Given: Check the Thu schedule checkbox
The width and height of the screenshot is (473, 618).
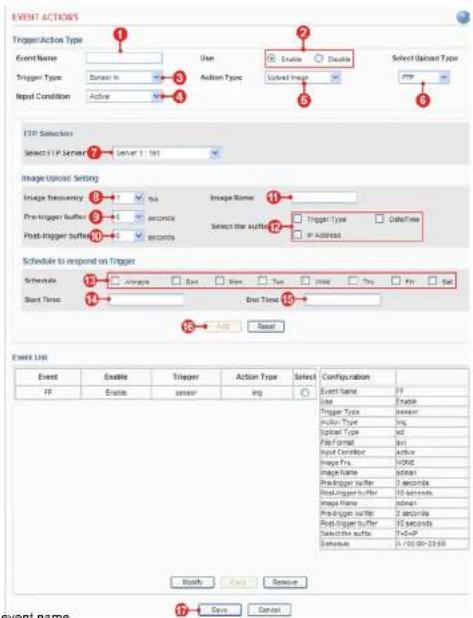Looking at the screenshot, I should point(353,281).
